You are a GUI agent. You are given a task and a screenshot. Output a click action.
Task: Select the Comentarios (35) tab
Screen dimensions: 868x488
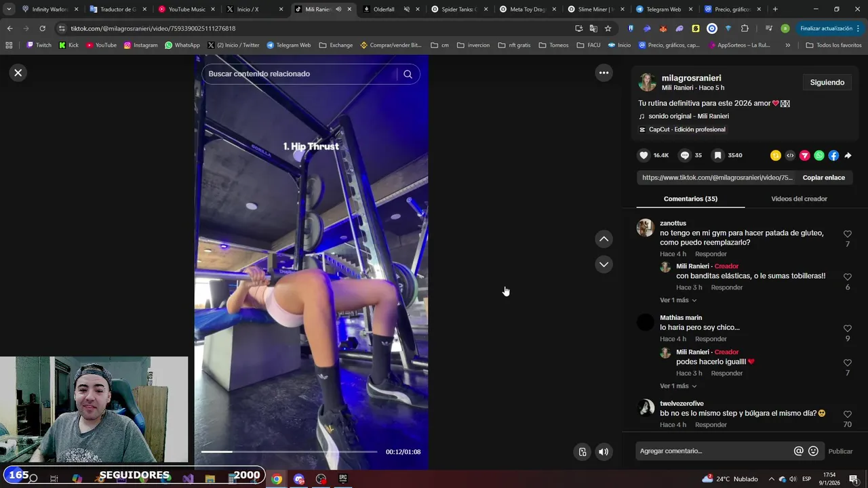point(690,199)
